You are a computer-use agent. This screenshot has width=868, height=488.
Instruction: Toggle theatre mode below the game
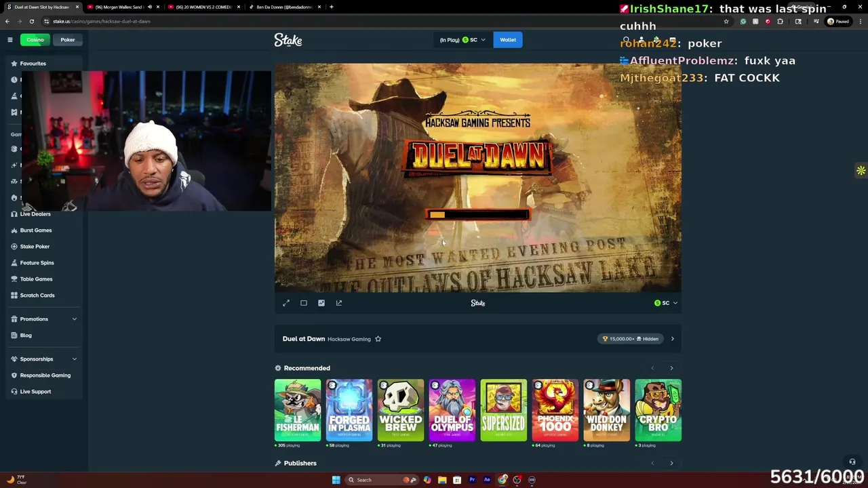click(x=304, y=303)
